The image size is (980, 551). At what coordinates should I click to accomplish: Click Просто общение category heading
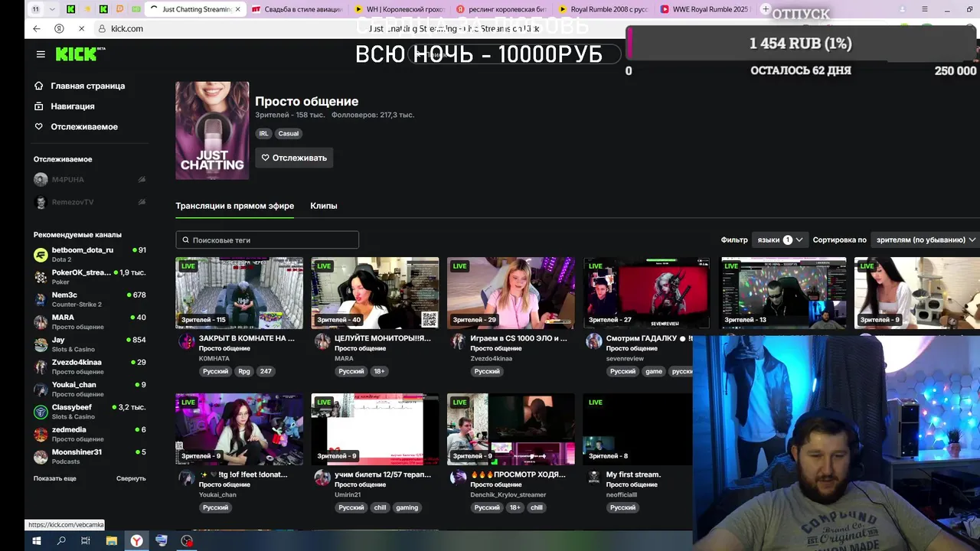(x=306, y=101)
